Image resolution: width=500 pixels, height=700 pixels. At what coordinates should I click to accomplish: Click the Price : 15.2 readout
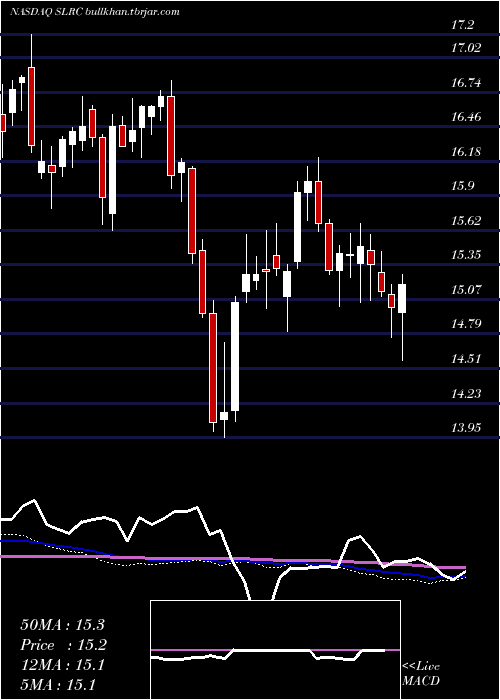pyautogui.click(x=64, y=645)
